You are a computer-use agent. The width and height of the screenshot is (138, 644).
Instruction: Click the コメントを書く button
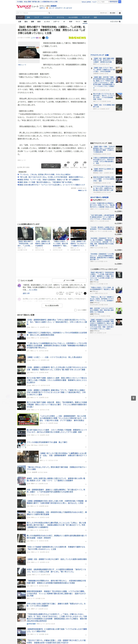click(x=69, y=280)
